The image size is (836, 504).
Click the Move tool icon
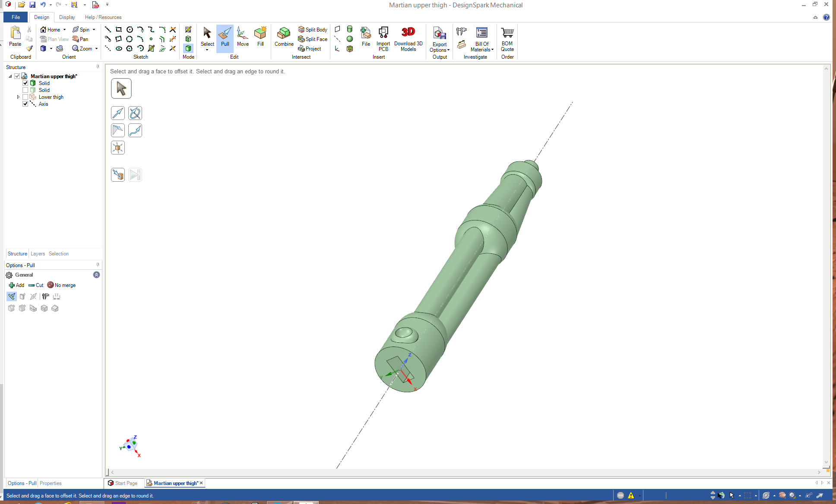(243, 34)
